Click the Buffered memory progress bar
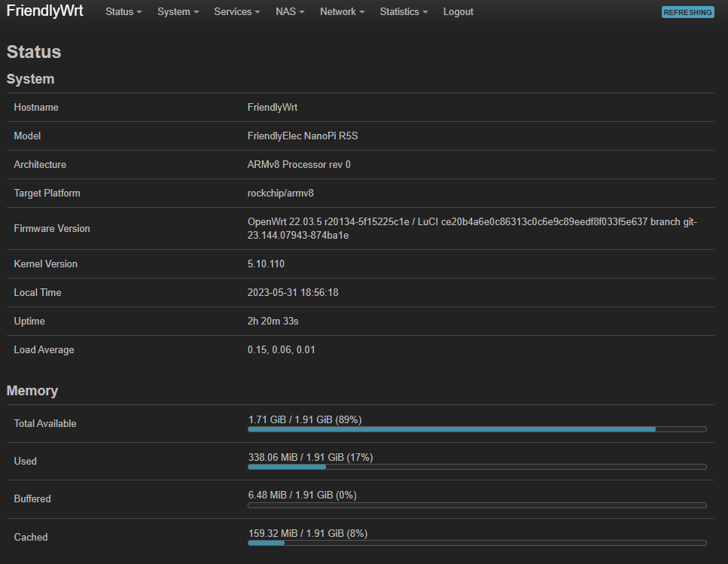Viewport: 728px width, 564px height. (x=477, y=505)
